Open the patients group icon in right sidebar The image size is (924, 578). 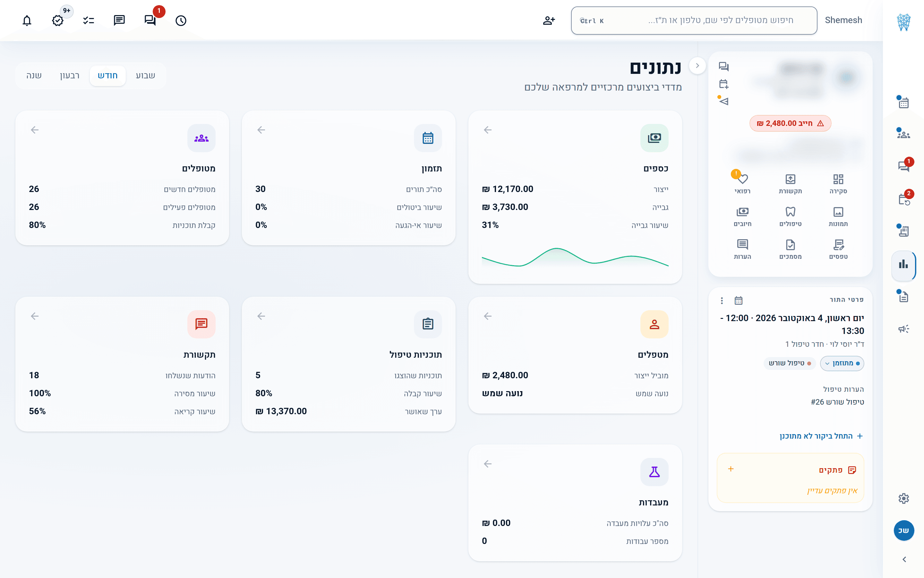click(903, 134)
